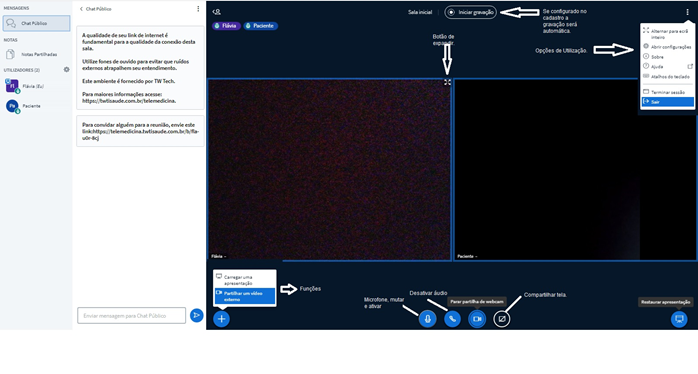Choose Abrir configurações from options menu
The image size is (698, 374).
click(667, 47)
